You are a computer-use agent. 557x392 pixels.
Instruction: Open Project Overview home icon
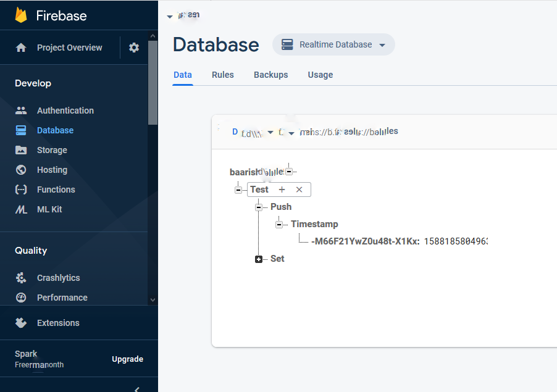point(21,48)
